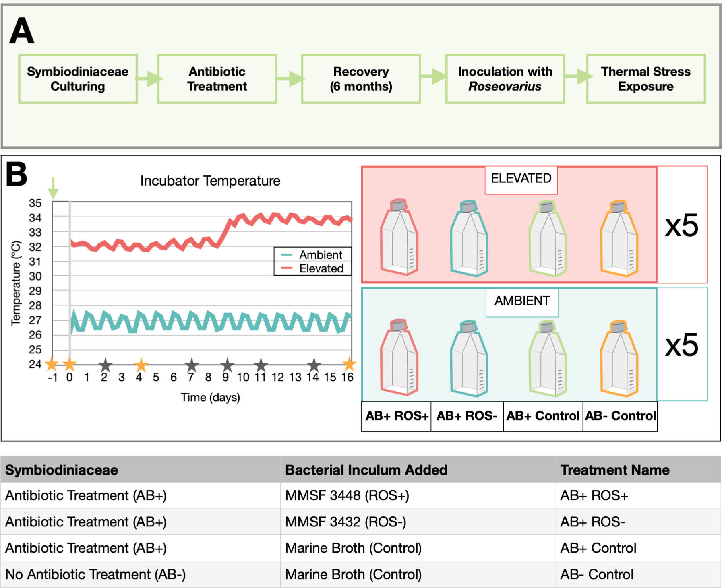Click the gray star at day 14
The height and width of the screenshot is (588, 722).
(314, 365)
